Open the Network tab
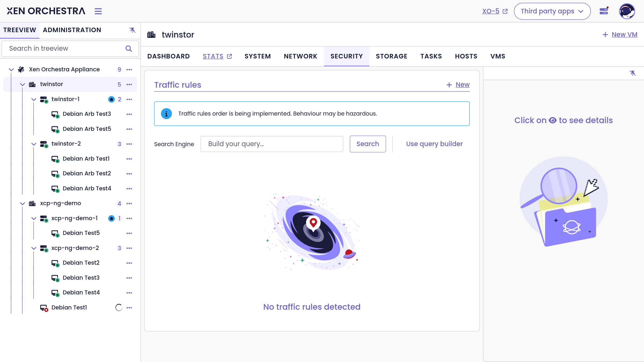The width and height of the screenshot is (644, 362). click(301, 56)
